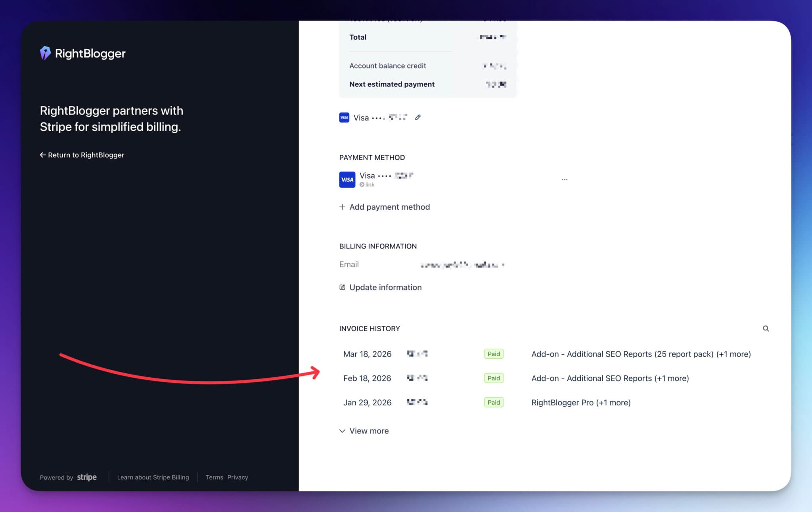This screenshot has width=812, height=512.
Task: Click the Paid badge on the Mar 18 invoice
Action: coord(493,353)
